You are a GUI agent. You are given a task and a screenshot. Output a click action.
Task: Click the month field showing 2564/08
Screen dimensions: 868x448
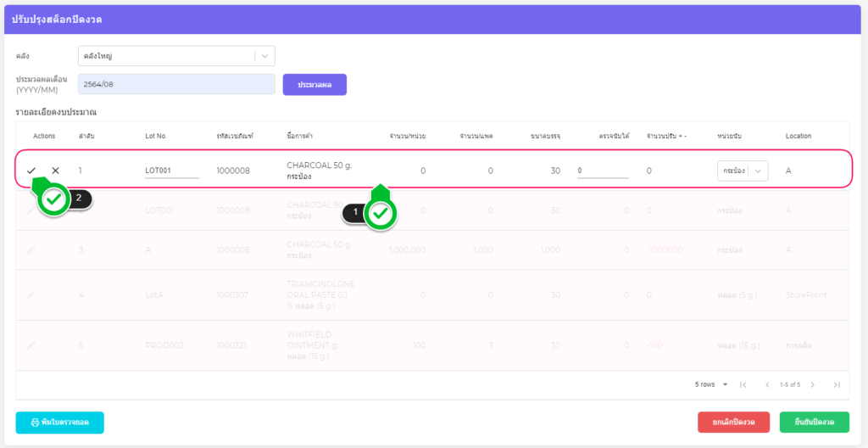176,84
